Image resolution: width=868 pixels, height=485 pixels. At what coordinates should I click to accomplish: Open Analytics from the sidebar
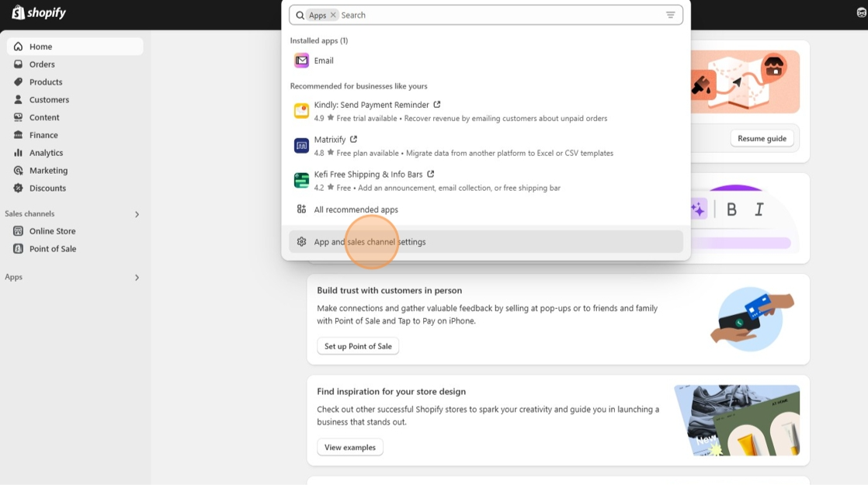pos(46,153)
